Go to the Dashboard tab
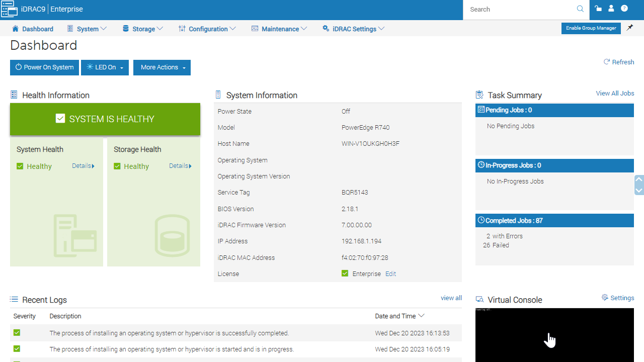The width and height of the screenshot is (644, 362). (x=33, y=29)
